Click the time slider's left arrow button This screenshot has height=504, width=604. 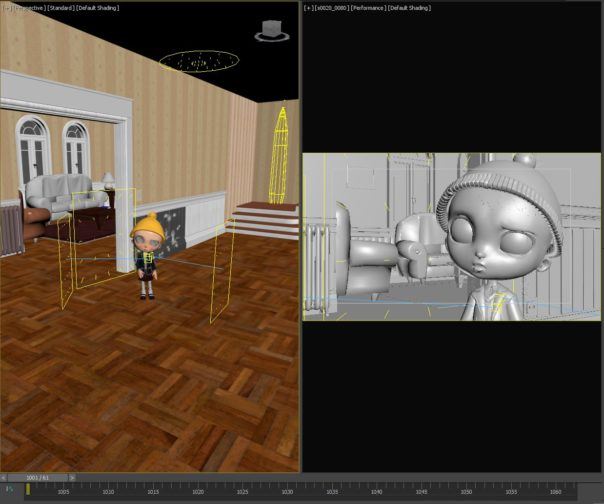pos(4,478)
